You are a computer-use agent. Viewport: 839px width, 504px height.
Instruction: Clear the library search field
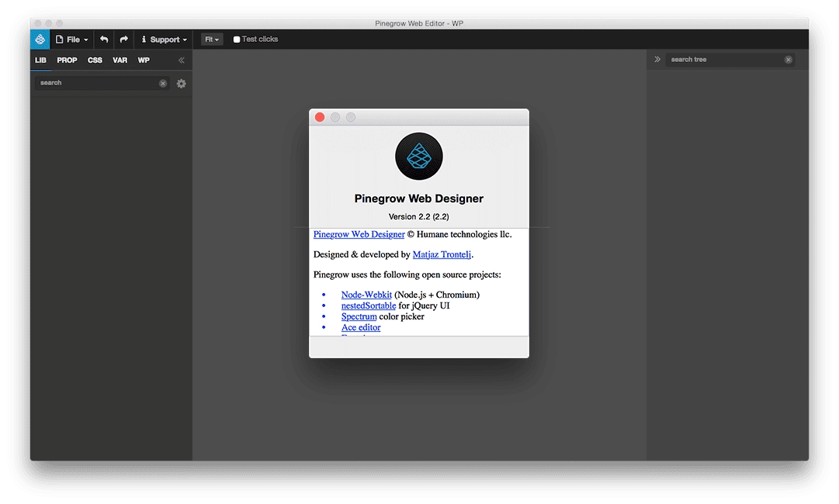(x=163, y=84)
